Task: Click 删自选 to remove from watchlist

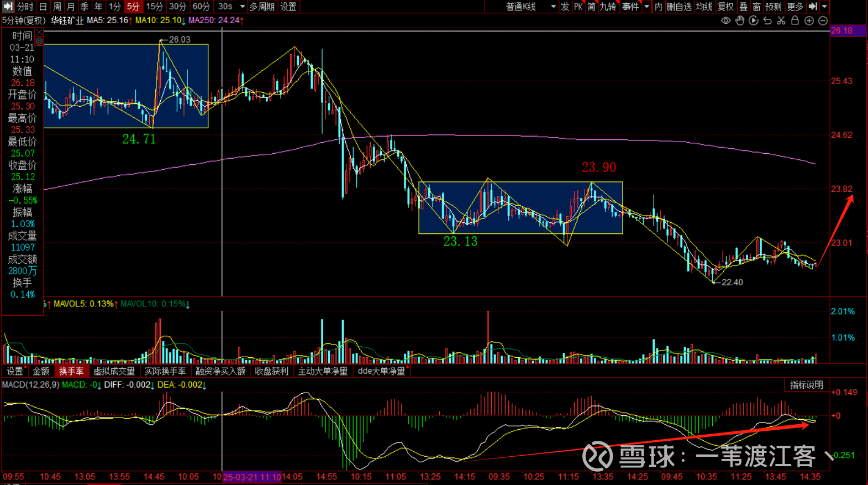Action: [679, 7]
